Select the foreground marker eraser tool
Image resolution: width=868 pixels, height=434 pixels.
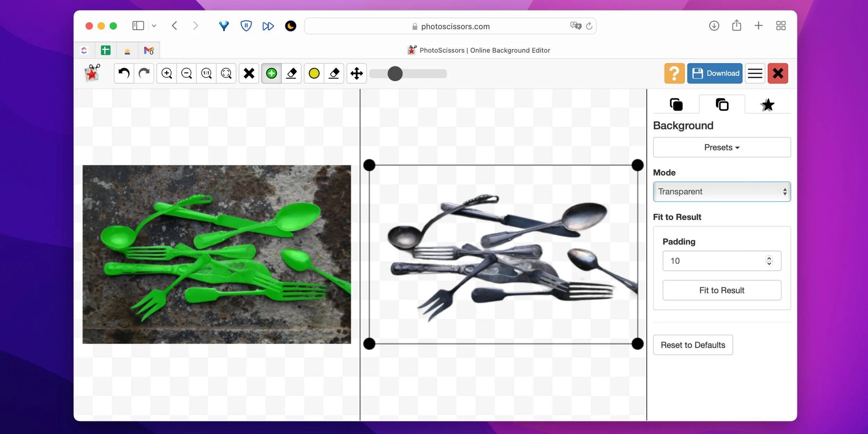coord(291,73)
